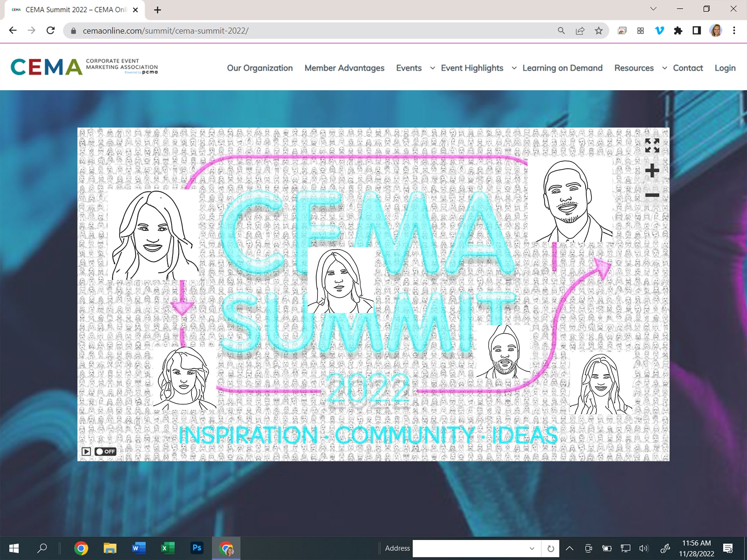Click the Vimeo icon in toolbar

point(660,31)
